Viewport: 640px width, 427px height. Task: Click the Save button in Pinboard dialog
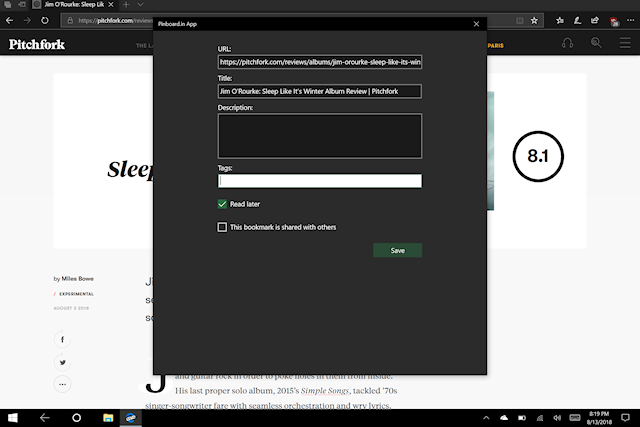point(397,250)
